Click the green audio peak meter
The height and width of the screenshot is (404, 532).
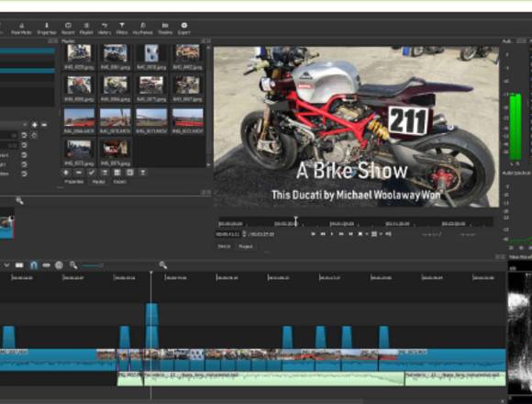[515, 127]
